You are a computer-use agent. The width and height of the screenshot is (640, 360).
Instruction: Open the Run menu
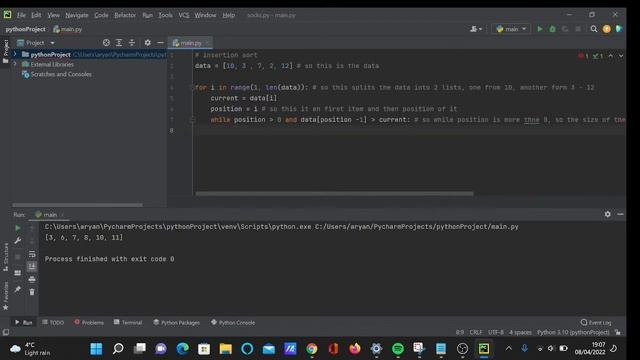point(147,15)
